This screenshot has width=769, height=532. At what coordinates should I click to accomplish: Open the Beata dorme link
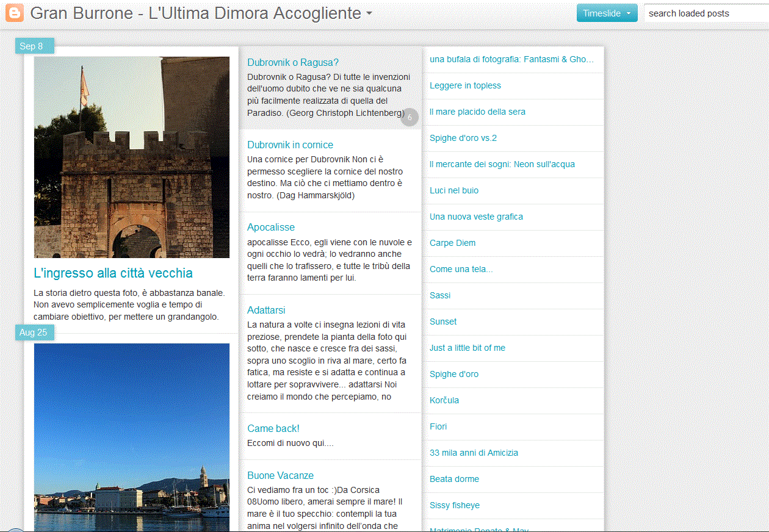454,479
